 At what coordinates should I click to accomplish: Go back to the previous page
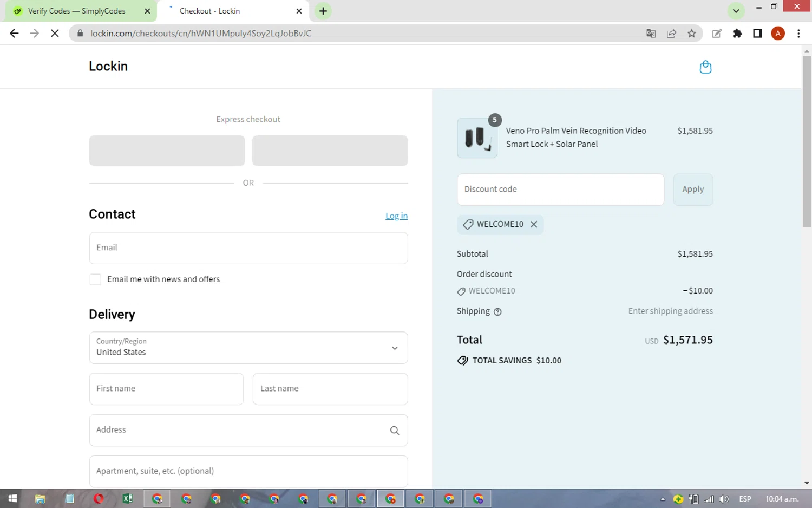coord(14,34)
